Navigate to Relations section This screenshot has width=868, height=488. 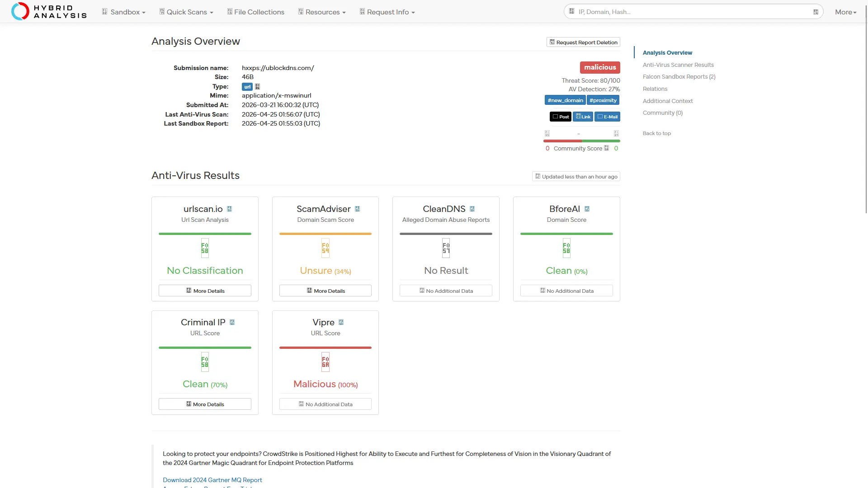(x=655, y=89)
